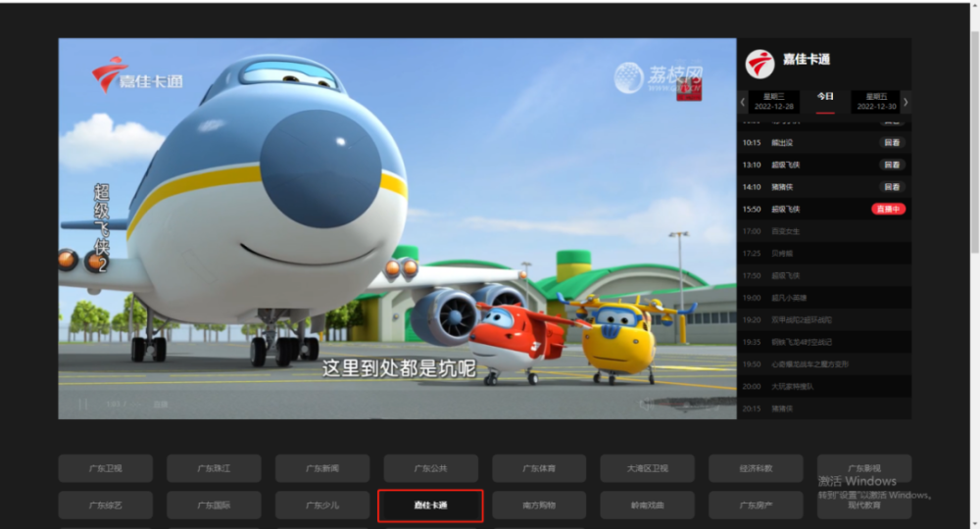Go to the previous day with the left arrow
Viewport: 980px width, 529px height.
pyautogui.click(x=743, y=102)
